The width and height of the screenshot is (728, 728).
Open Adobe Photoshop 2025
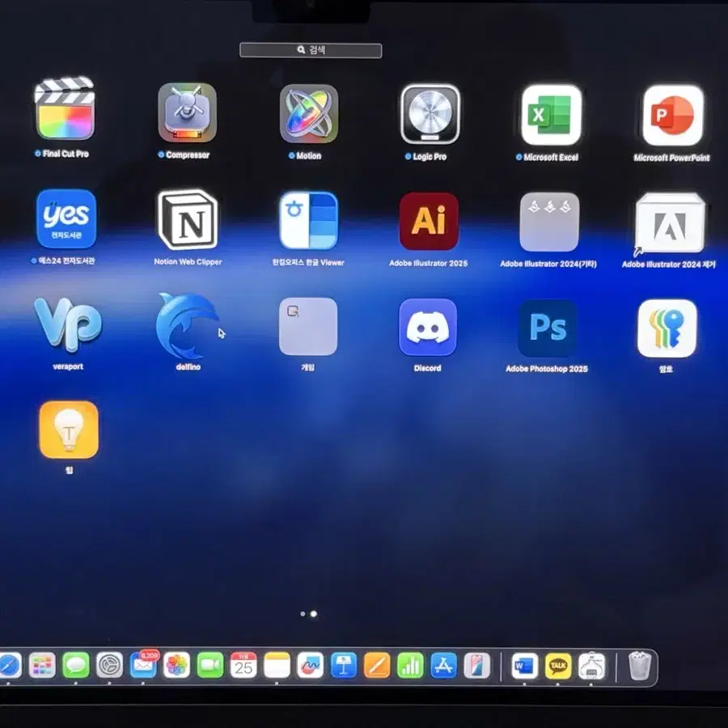tap(548, 328)
